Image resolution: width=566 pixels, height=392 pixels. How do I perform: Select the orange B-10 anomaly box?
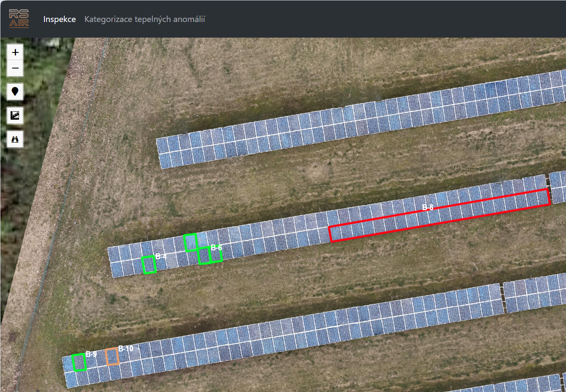(x=112, y=356)
